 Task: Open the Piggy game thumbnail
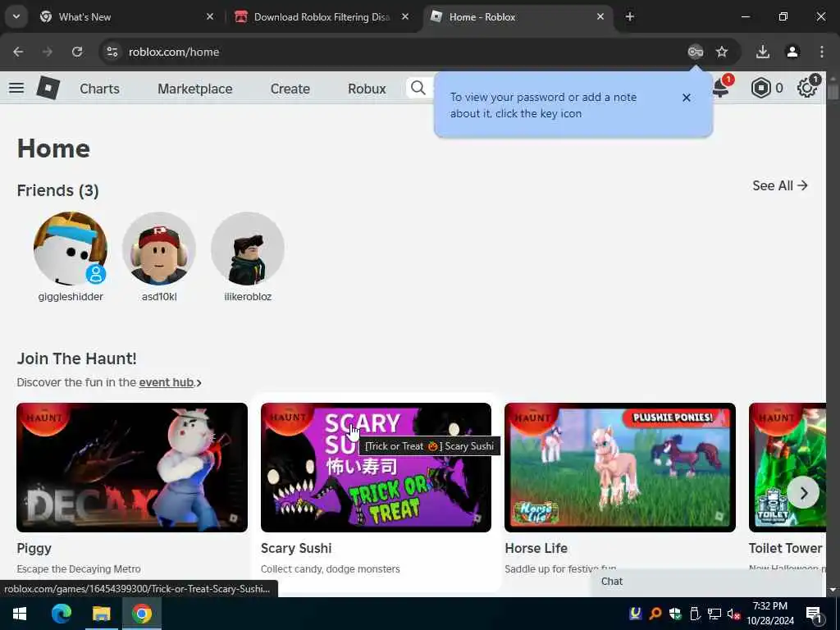132,467
